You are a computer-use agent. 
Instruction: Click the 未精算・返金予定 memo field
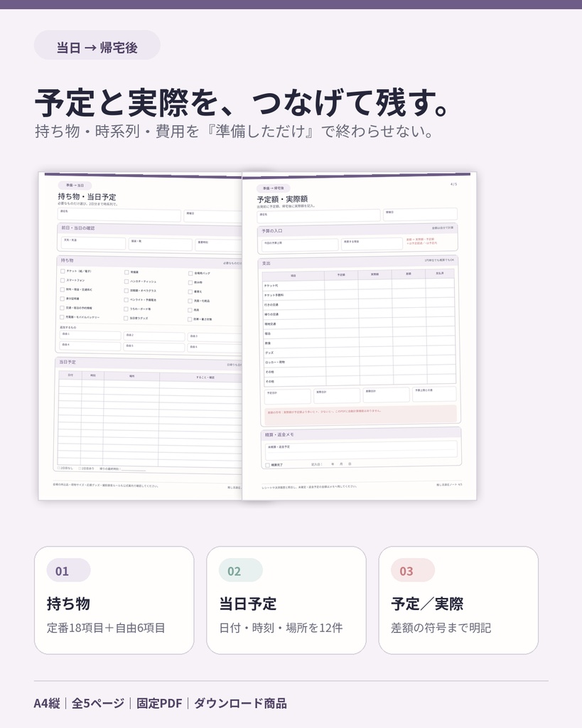(x=361, y=449)
